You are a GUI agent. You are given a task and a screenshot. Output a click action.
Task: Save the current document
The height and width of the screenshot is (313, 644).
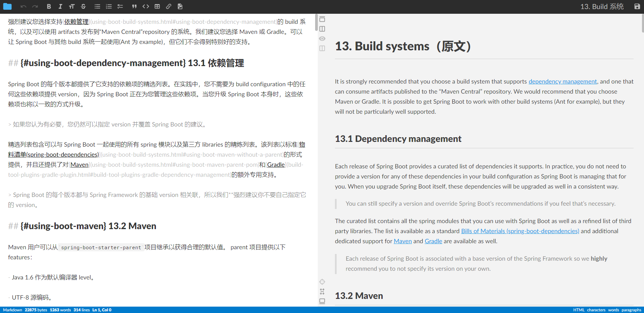(x=637, y=6)
